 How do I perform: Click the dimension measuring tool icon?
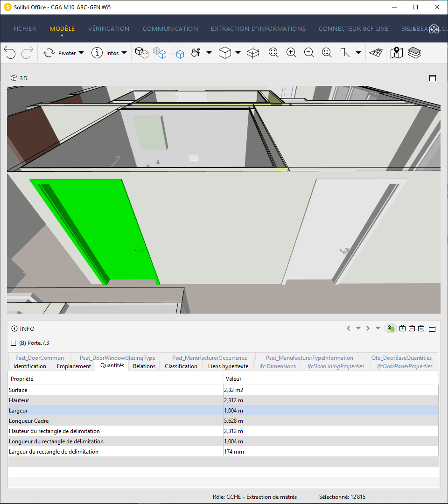pyautogui.click(x=345, y=52)
